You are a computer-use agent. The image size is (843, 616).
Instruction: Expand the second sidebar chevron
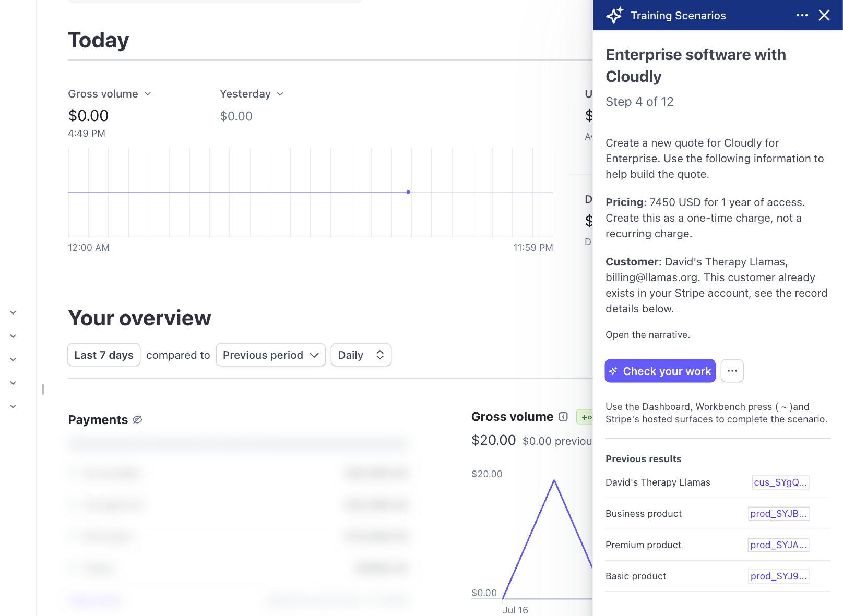coord(13,336)
